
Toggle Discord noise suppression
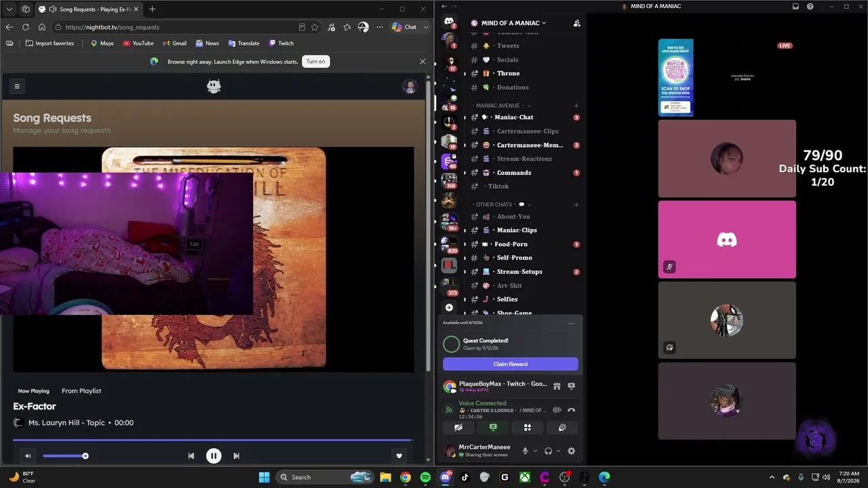coord(557,410)
